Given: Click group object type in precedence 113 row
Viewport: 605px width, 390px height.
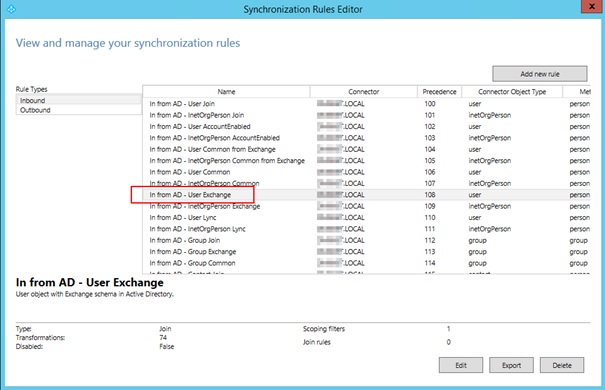Looking at the screenshot, I should pyautogui.click(x=477, y=252).
